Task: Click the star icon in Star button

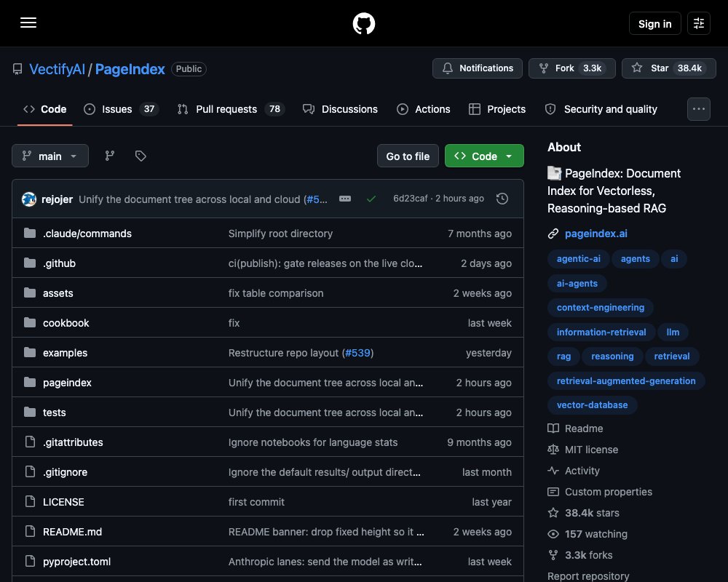Action: pyautogui.click(x=637, y=68)
